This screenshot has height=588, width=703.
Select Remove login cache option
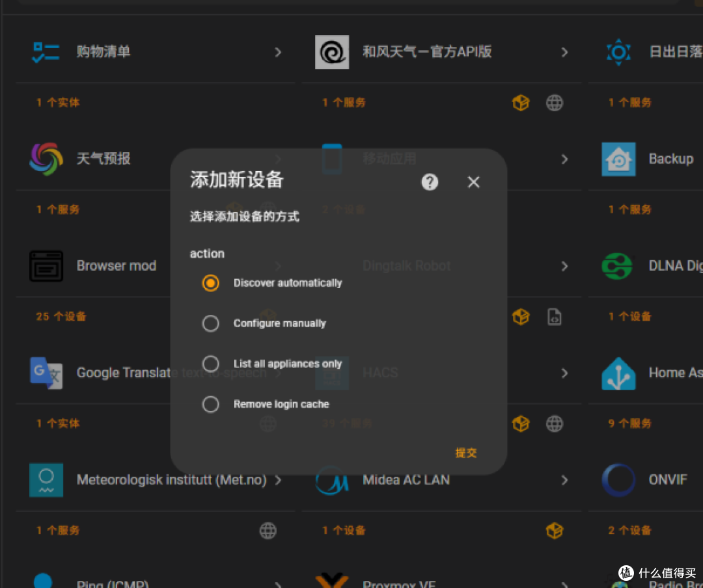[x=210, y=404]
